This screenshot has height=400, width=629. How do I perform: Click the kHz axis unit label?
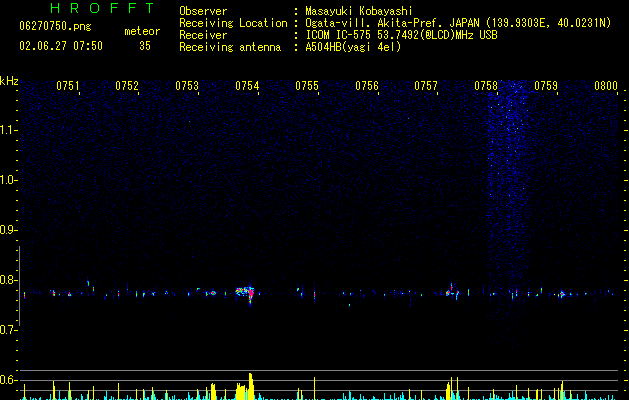click(9, 81)
